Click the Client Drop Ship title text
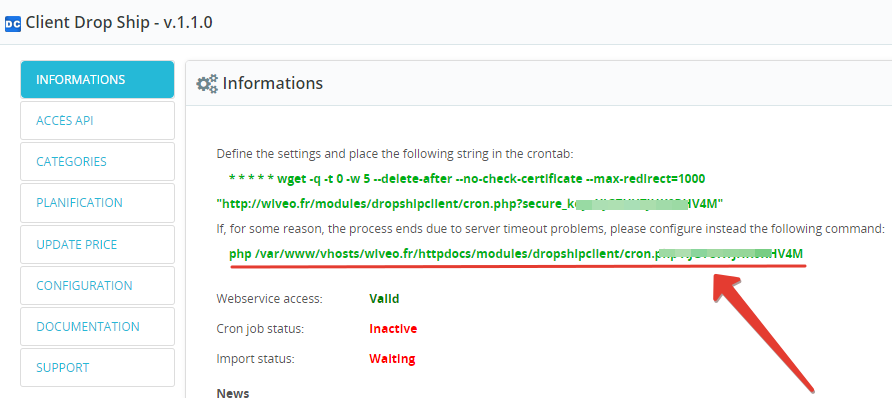This screenshot has width=892, height=398. (119, 23)
